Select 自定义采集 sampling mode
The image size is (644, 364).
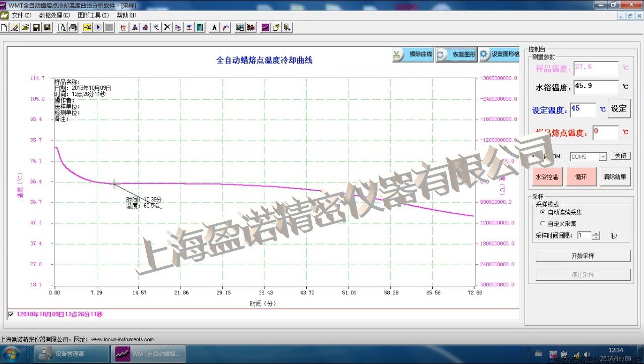[x=543, y=224]
